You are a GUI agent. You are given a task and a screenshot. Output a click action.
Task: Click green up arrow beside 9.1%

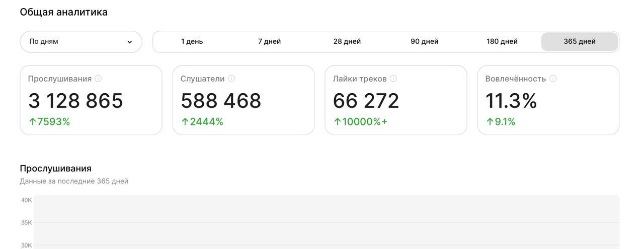[490, 122]
